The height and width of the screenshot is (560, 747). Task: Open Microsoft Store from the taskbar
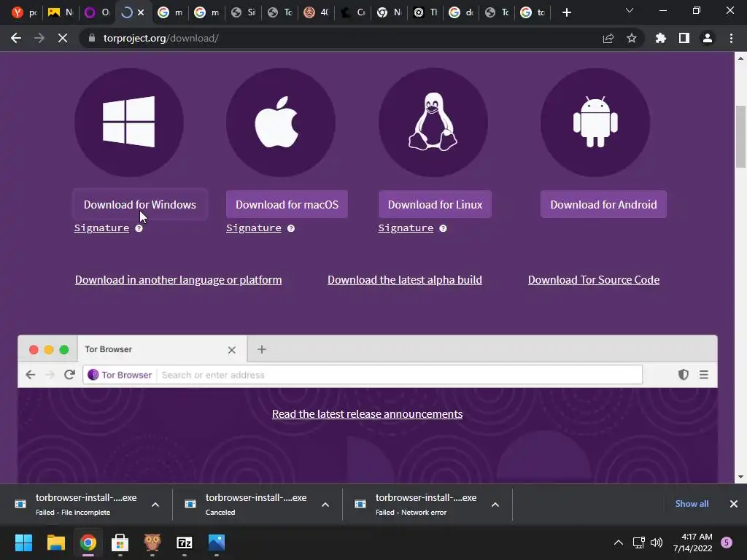120,542
